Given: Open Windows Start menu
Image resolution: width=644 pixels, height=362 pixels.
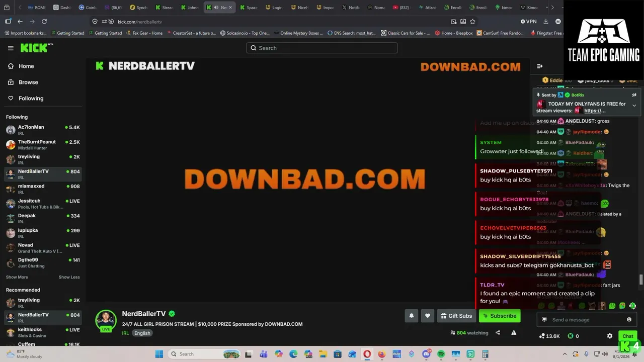Looking at the screenshot, I should [x=159, y=354].
